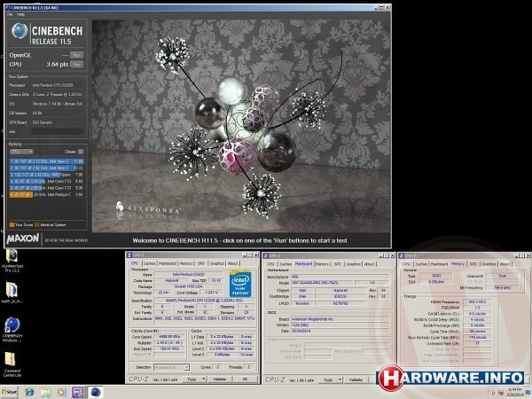Switch to CPU tab in Memory CPU-Z window
Viewport: 532px width, 399px height.
(406, 263)
